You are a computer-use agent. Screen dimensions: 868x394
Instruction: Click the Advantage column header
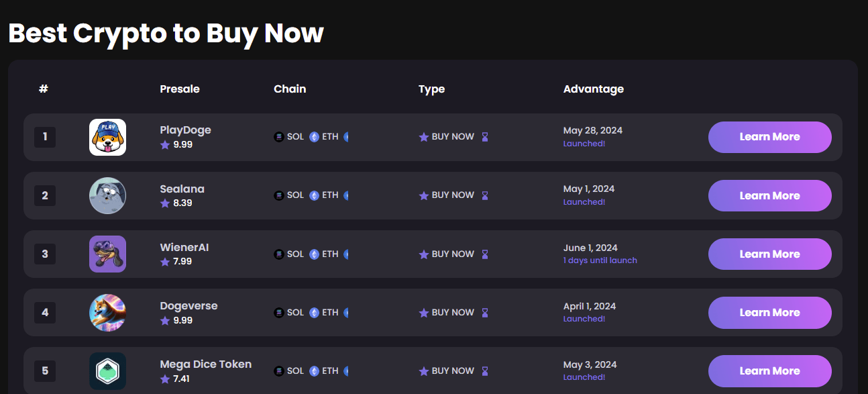click(x=594, y=89)
